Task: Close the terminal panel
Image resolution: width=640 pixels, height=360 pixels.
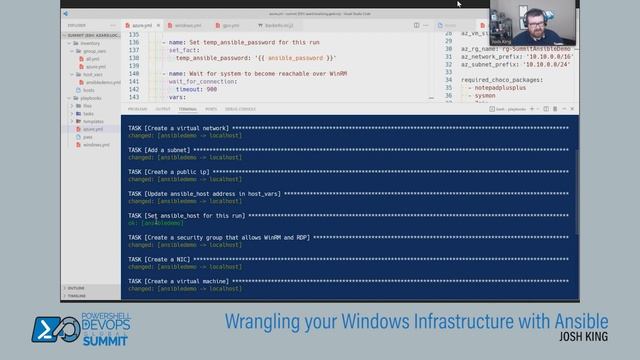Action: tap(572, 109)
